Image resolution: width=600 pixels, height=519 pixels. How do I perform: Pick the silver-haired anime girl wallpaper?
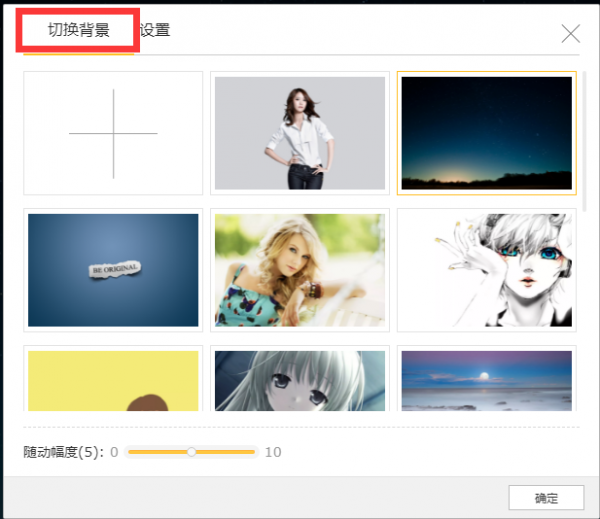(x=300, y=380)
